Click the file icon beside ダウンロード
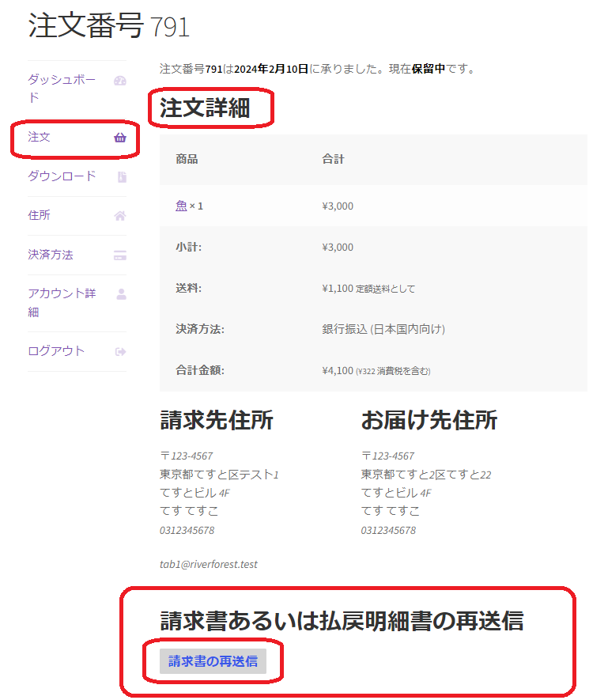 tap(122, 177)
